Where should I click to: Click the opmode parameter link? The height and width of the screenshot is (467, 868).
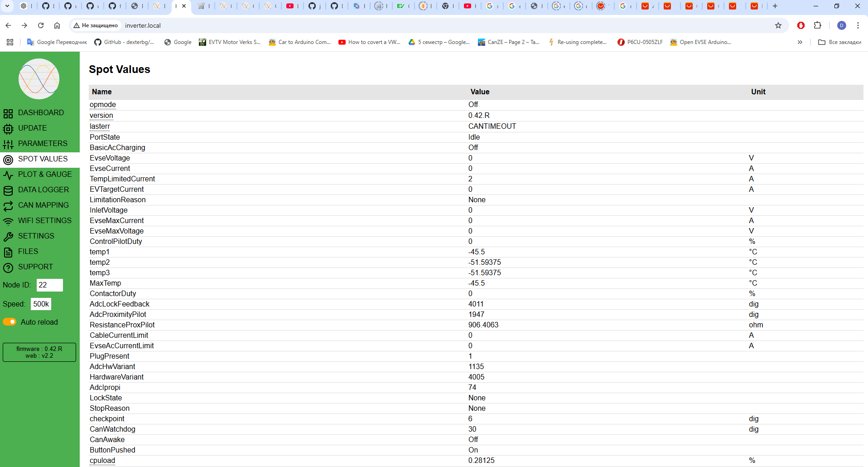[103, 105]
